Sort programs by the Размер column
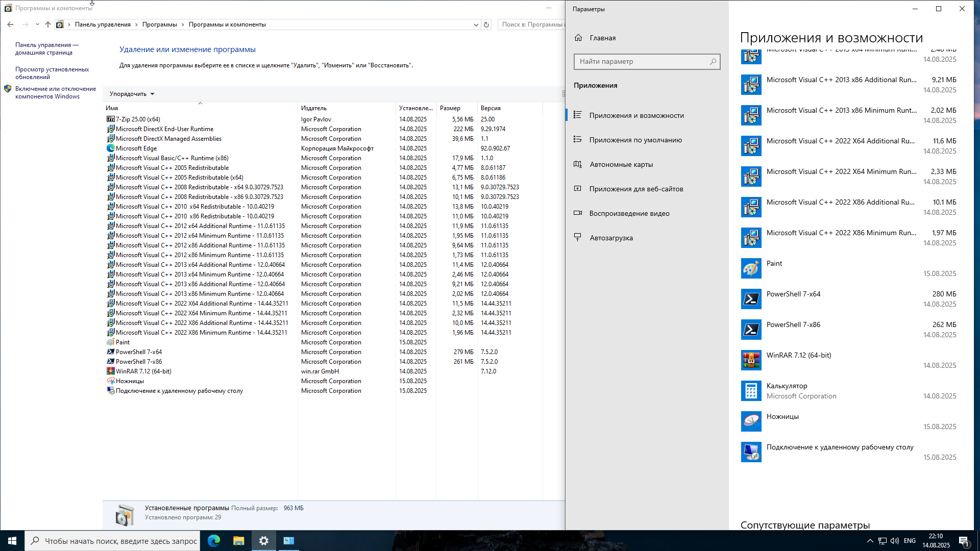The image size is (980, 551). (x=457, y=108)
